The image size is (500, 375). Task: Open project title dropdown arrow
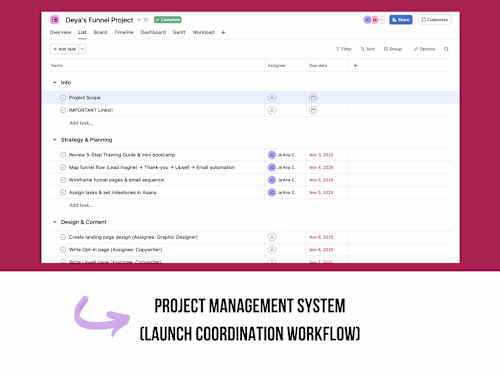point(139,20)
